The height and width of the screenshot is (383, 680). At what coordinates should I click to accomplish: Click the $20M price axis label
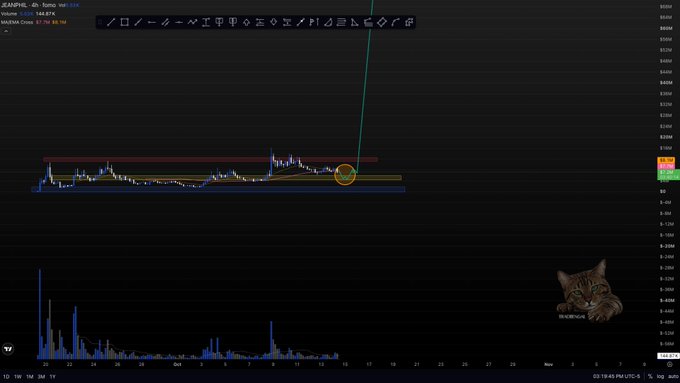click(666, 137)
